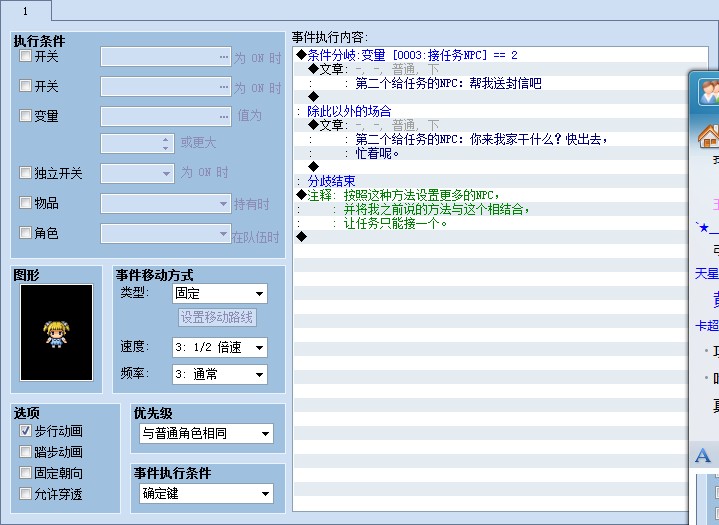The width and height of the screenshot is (719, 525).
Task: Open the 事件执行条件 trigger dropdown
Action: pyautogui.click(x=206, y=493)
